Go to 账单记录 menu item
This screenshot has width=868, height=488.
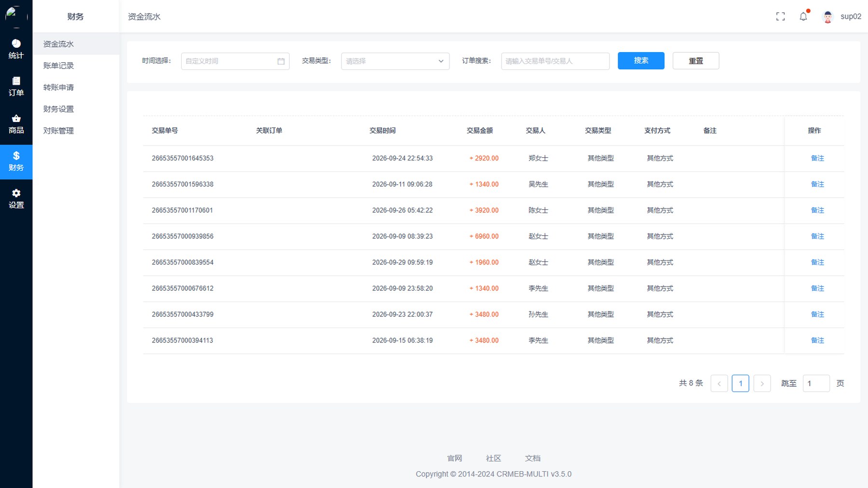point(76,66)
